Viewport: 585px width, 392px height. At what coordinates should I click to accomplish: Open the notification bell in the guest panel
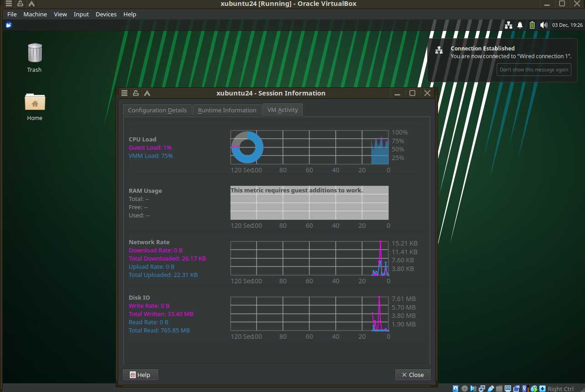click(x=520, y=25)
